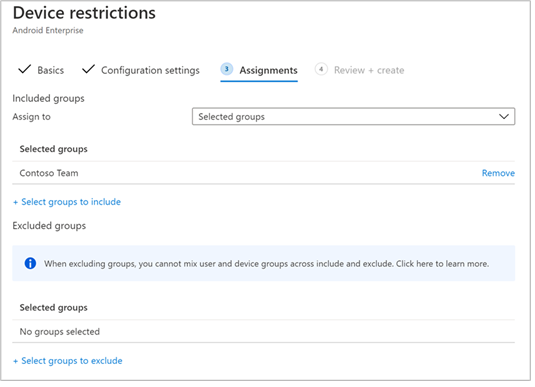The width and height of the screenshot is (535, 387).
Task: Open the Selected groups combo box
Action: tap(353, 117)
